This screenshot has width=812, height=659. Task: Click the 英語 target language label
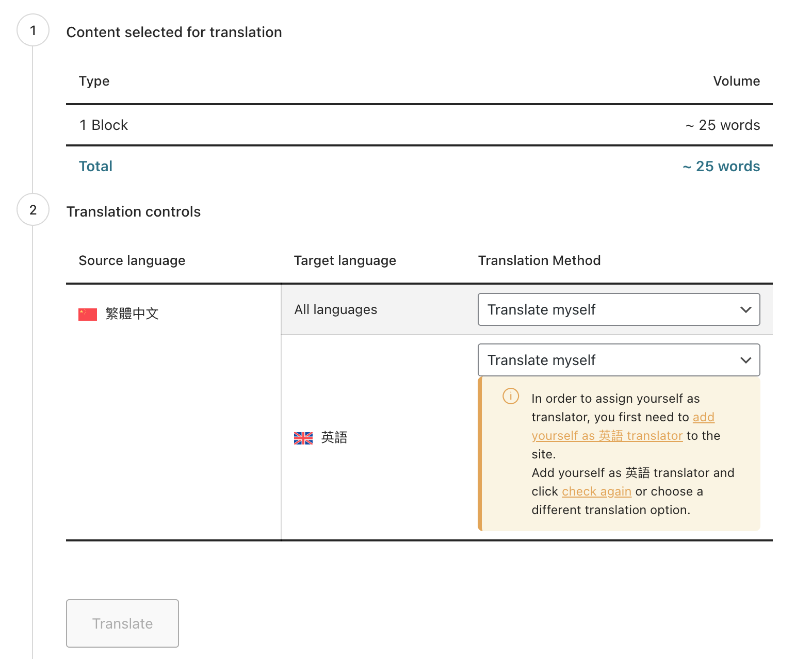click(x=334, y=437)
